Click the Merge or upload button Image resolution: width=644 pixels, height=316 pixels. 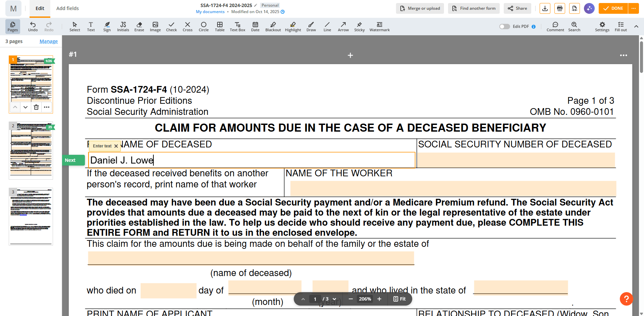pyautogui.click(x=420, y=8)
